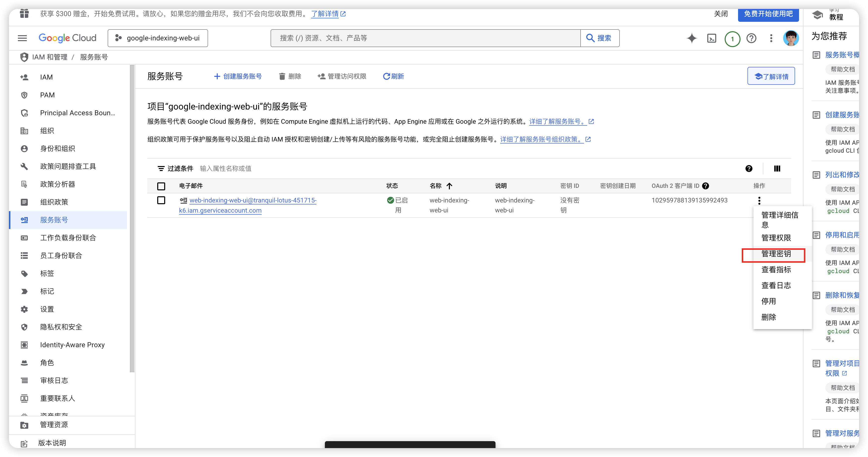Open 重要联系人 sidebar item

coord(68,399)
